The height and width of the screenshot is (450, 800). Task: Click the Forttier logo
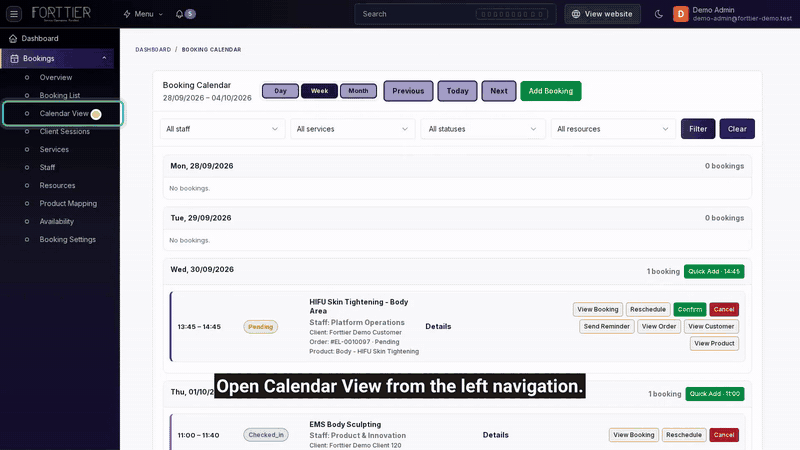click(61, 14)
